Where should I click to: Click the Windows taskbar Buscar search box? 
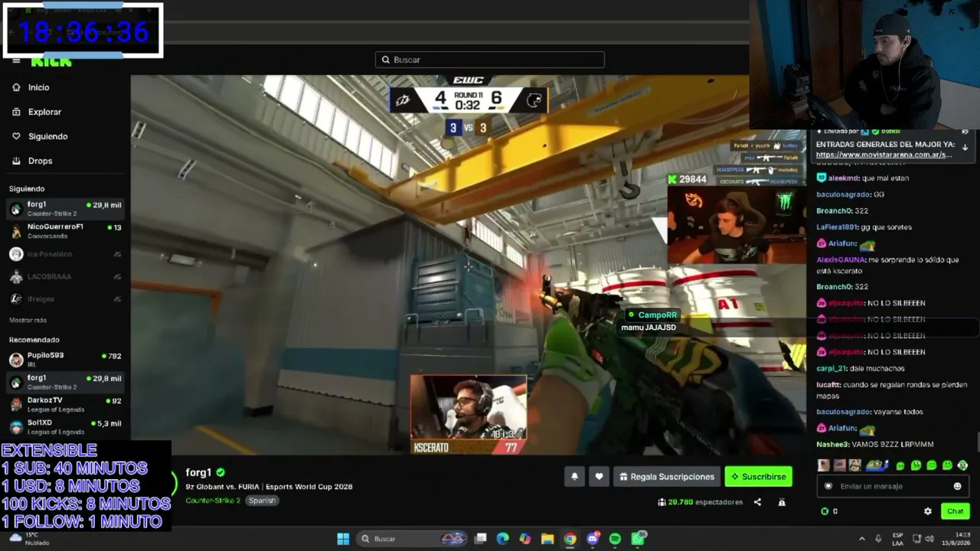tap(413, 539)
